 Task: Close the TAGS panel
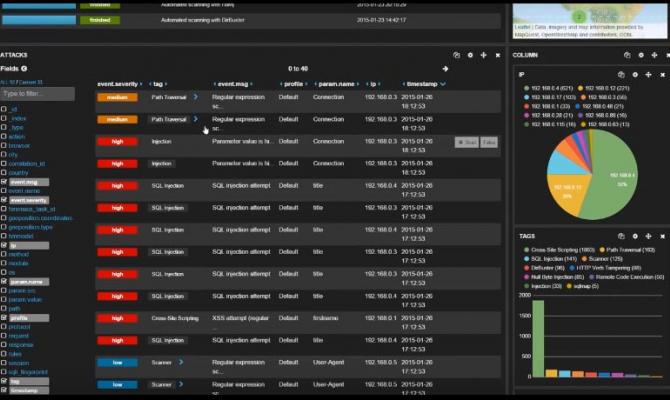coord(663,236)
